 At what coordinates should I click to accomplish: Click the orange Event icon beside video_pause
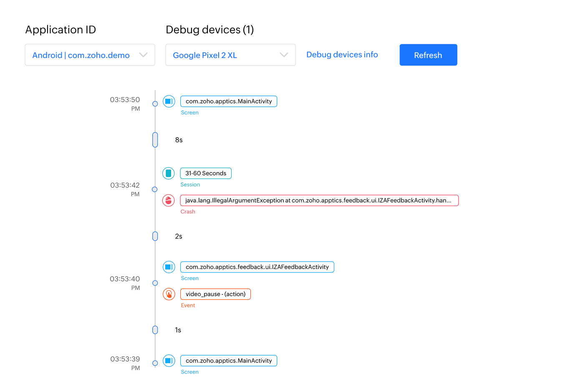pyautogui.click(x=169, y=294)
